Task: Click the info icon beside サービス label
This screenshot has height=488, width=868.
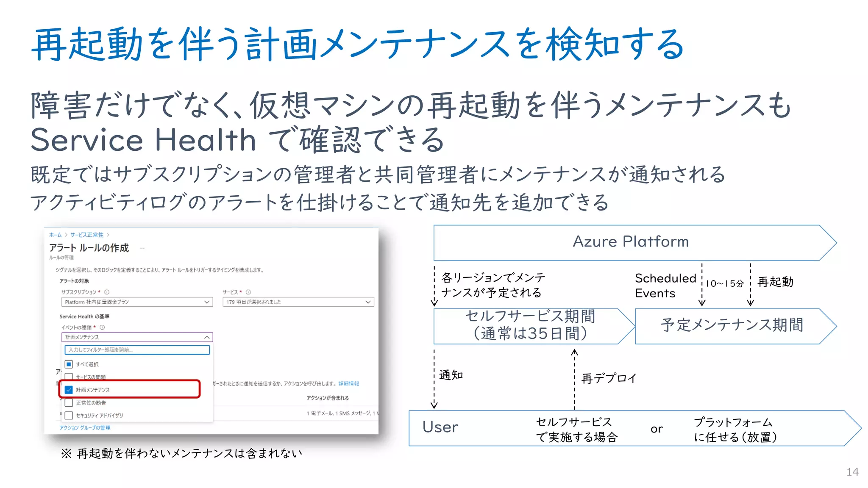Action: (x=248, y=292)
